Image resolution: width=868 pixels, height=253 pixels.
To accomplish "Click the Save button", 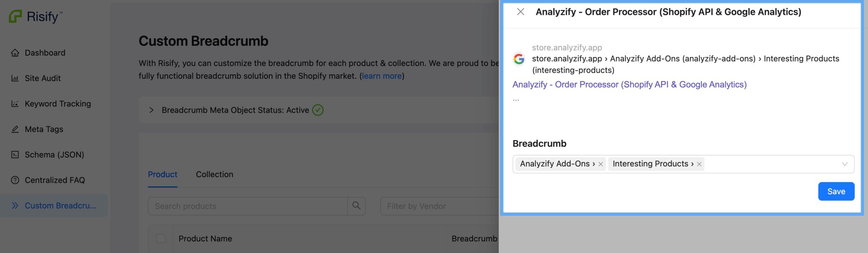I will pos(836,192).
